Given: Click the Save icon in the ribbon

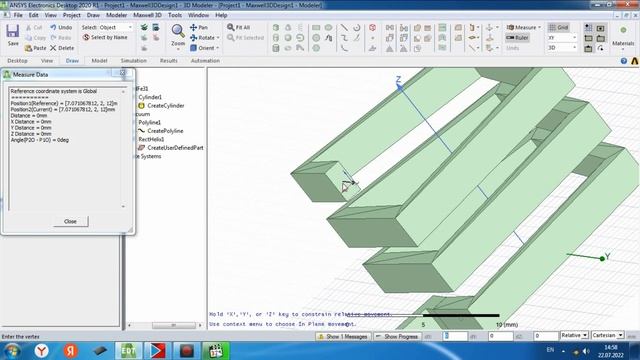Looking at the screenshot, I should 13,31.
